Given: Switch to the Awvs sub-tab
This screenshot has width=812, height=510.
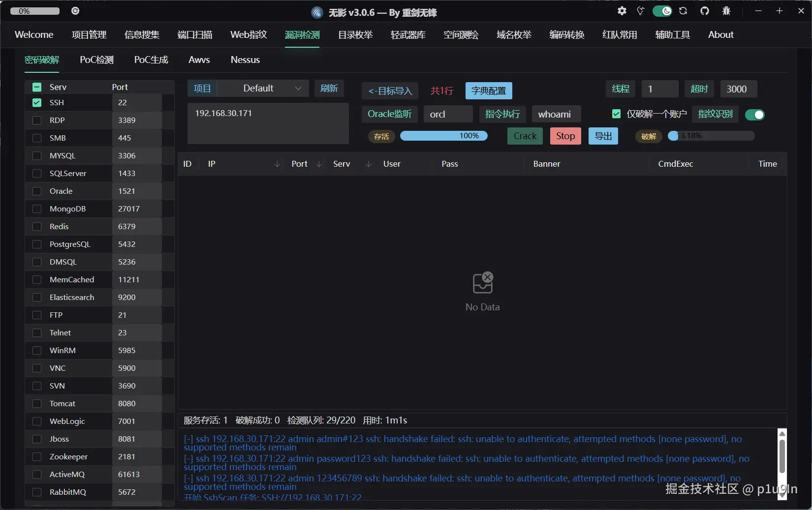Looking at the screenshot, I should [199, 60].
